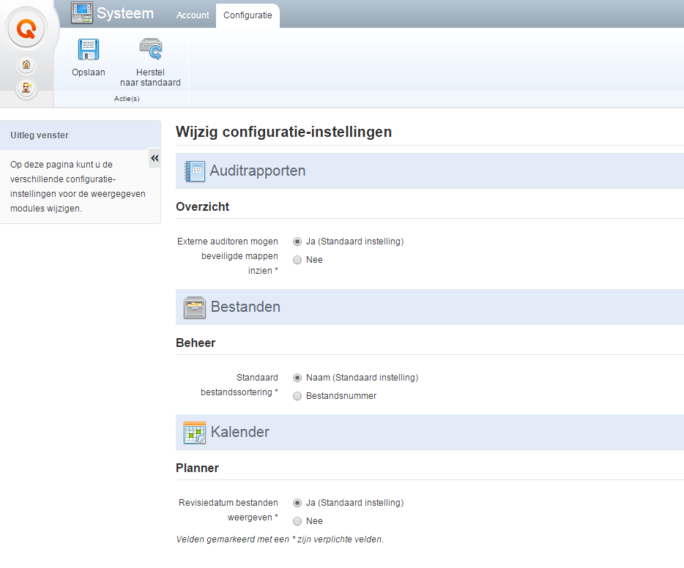The height and width of the screenshot is (568, 684).
Task: Click the orange Q logo button
Action: pos(27,29)
